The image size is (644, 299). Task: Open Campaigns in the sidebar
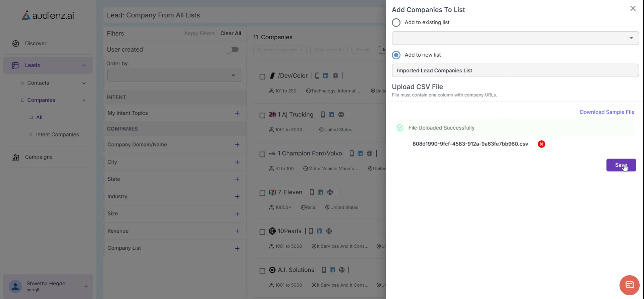(39, 157)
